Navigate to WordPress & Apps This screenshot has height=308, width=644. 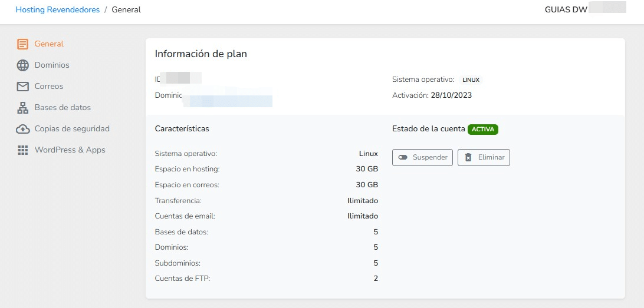(x=70, y=150)
